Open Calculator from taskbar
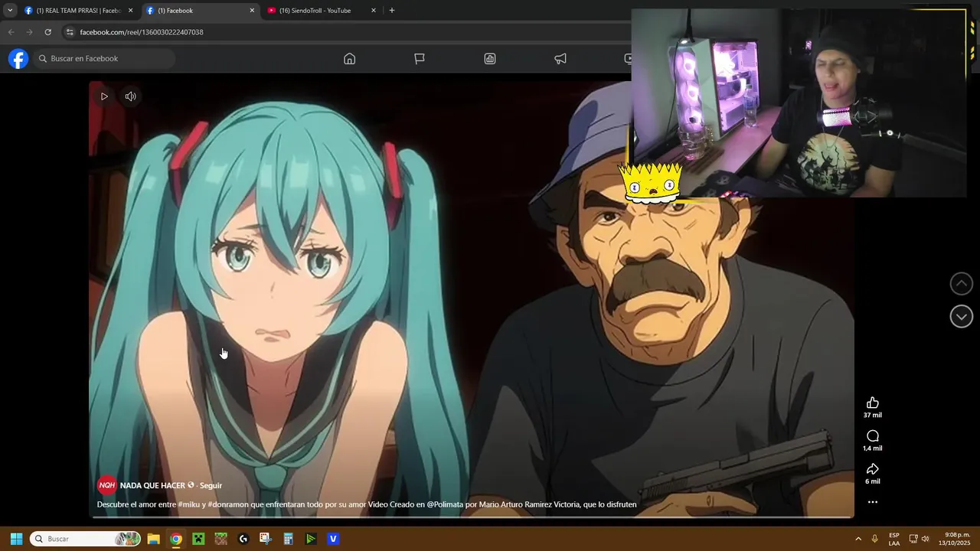 pyautogui.click(x=288, y=539)
